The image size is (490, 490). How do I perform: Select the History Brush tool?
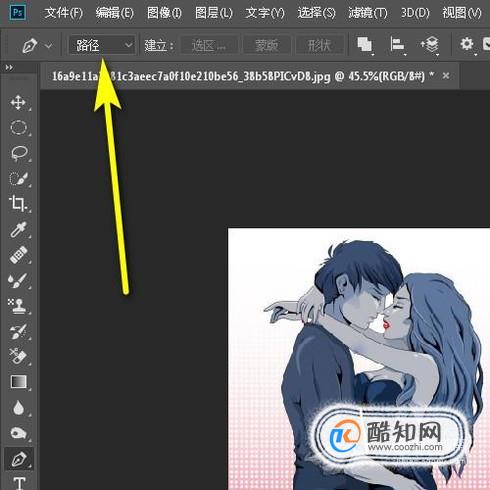coord(18,331)
